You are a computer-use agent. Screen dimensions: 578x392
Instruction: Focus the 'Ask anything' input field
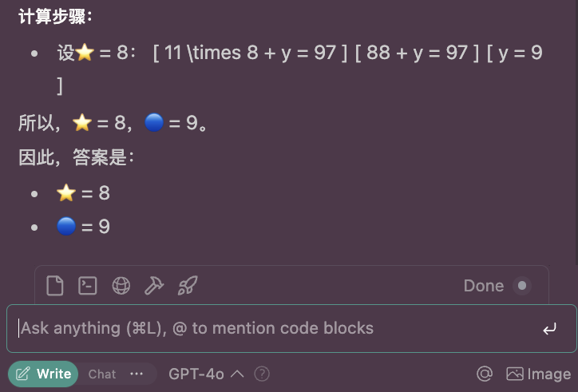coord(271,328)
